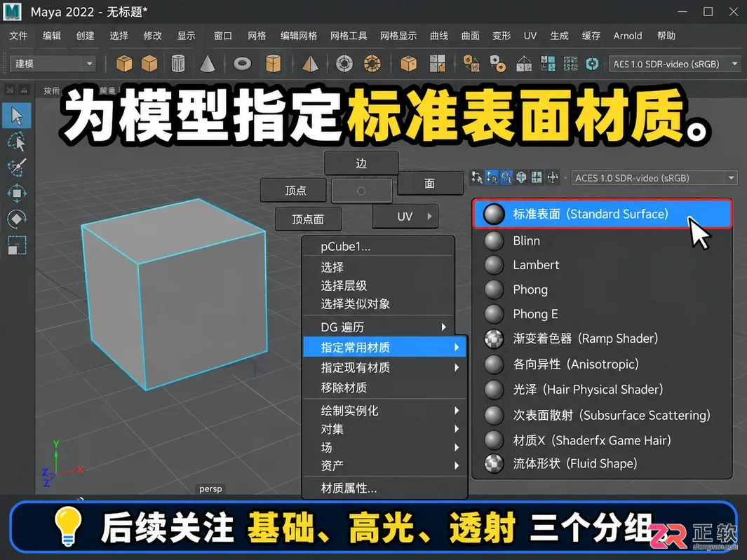Open the ACES 1.0 SDR-video shelf dropdown
This screenshot has width=747, height=560.
pos(675,64)
